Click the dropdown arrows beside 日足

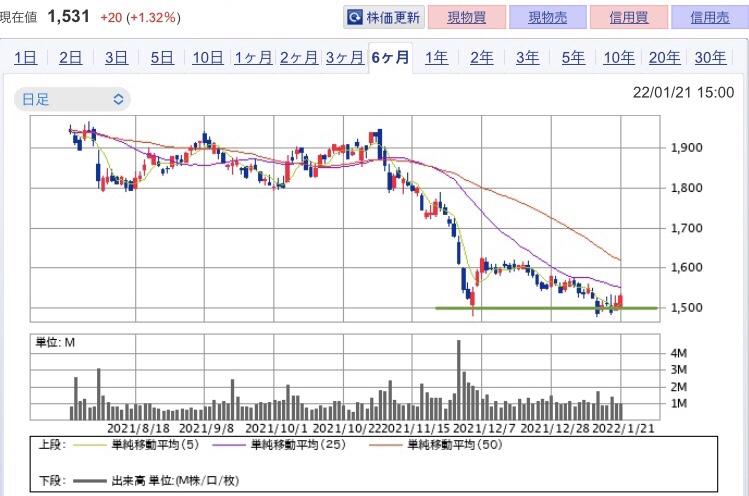(118, 99)
